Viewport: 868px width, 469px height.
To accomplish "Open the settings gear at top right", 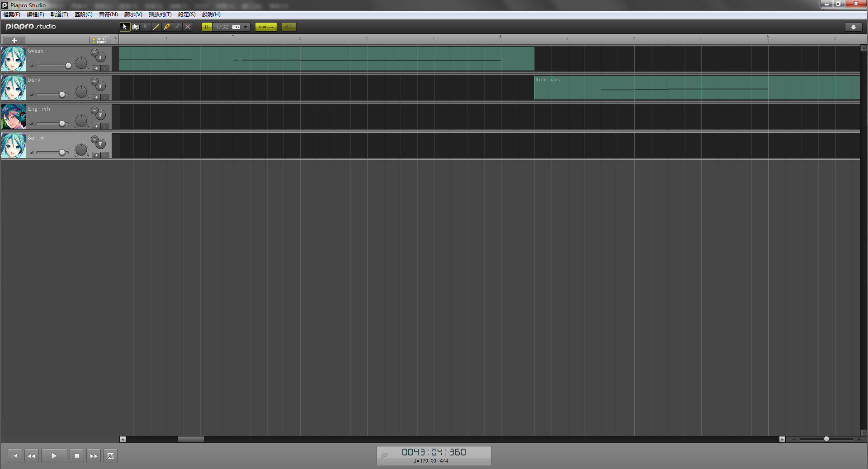I will click(x=854, y=27).
